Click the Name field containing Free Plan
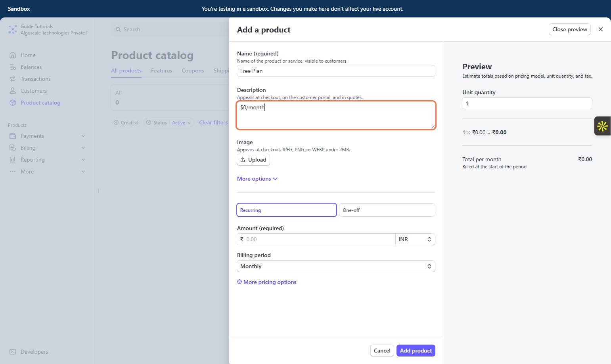The width and height of the screenshot is (611, 364). coord(336,71)
